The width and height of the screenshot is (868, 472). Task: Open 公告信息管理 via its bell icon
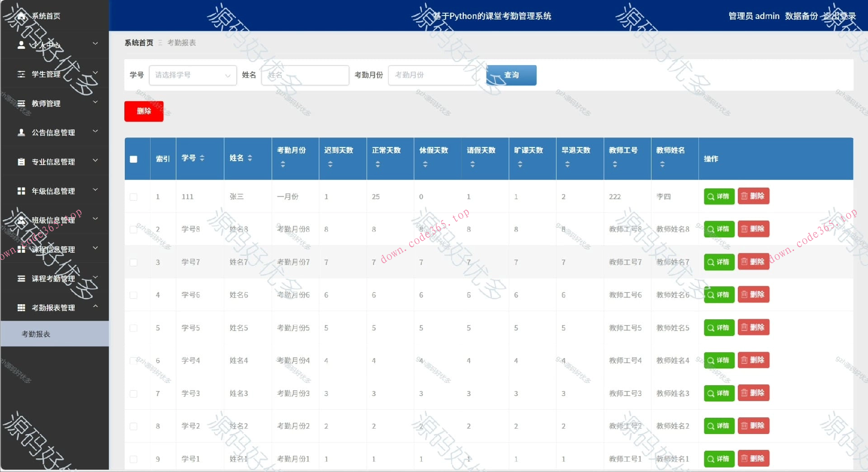(x=21, y=132)
